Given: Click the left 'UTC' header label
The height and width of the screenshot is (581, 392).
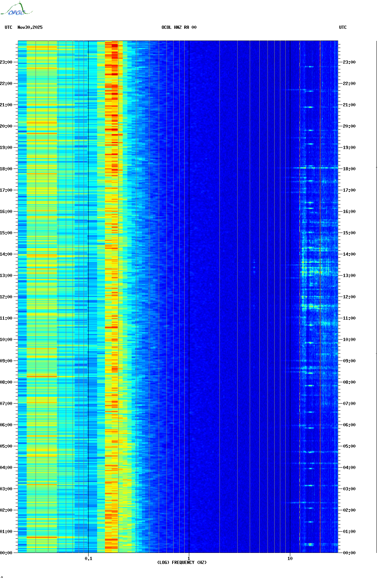Looking at the screenshot, I should pos(9,27).
